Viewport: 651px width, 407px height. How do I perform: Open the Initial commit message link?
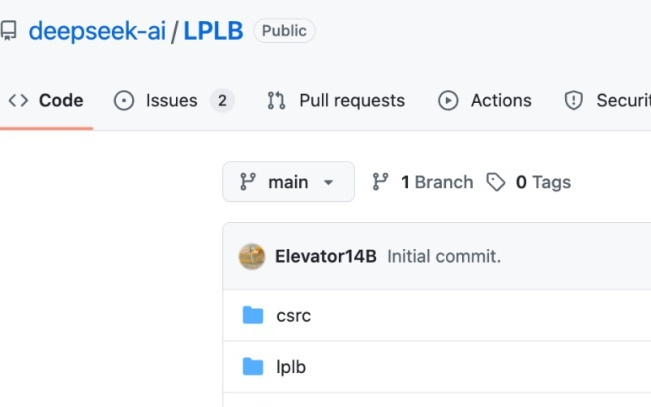pos(444,256)
